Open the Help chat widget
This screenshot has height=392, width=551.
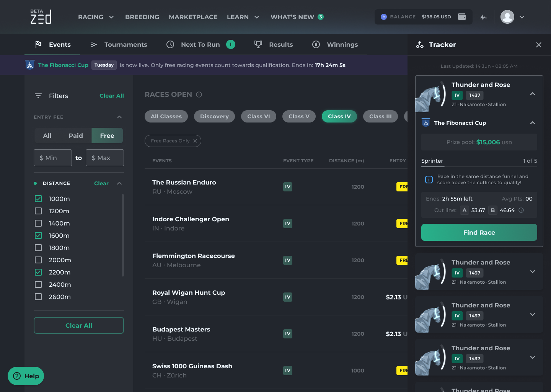(26, 376)
